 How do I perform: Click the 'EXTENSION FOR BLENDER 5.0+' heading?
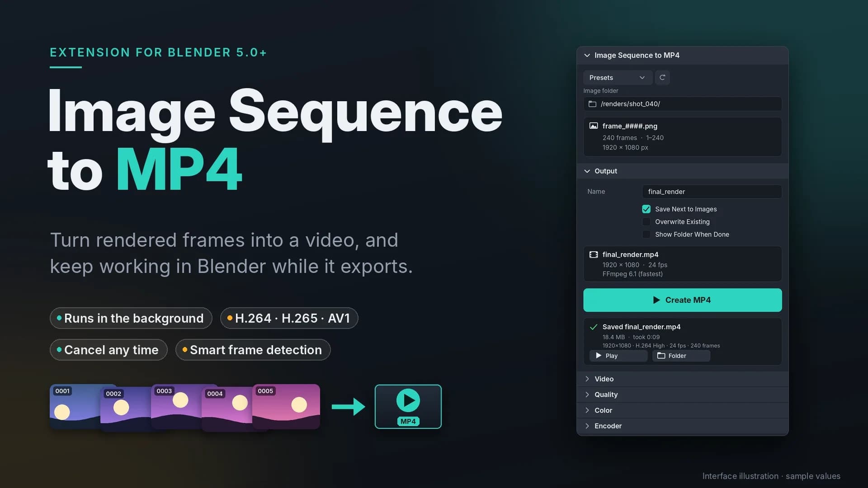tap(158, 52)
